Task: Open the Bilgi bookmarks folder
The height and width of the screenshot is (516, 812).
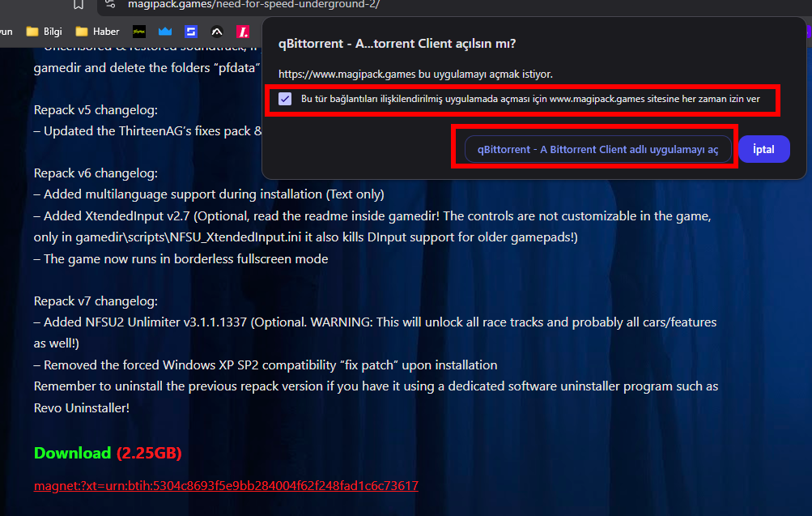Action: [x=44, y=32]
